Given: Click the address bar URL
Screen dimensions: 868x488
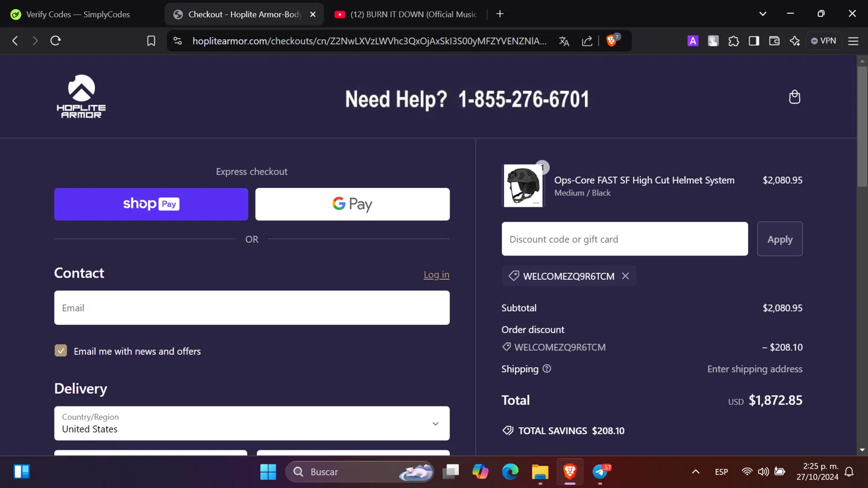Looking at the screenshot, I should [369, 40].
